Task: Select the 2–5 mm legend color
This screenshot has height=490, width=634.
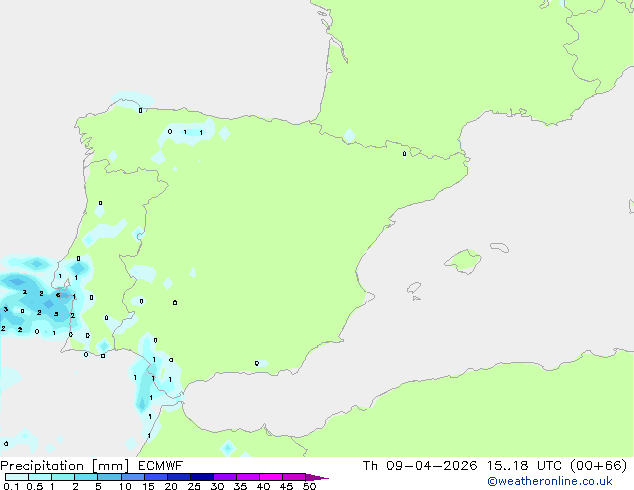Action: click(86, 477)
